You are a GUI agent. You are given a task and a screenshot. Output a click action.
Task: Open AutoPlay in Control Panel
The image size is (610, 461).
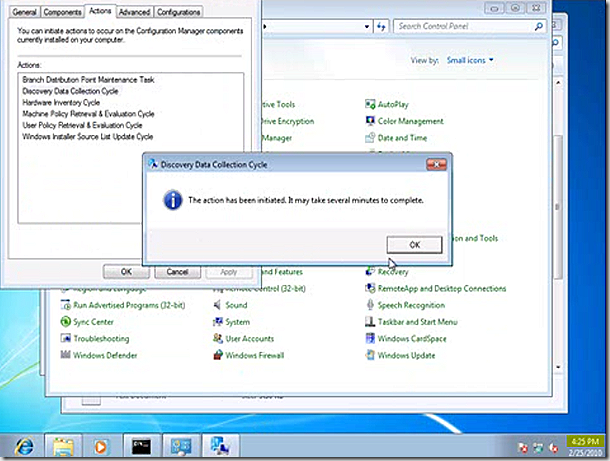point(393,104)
